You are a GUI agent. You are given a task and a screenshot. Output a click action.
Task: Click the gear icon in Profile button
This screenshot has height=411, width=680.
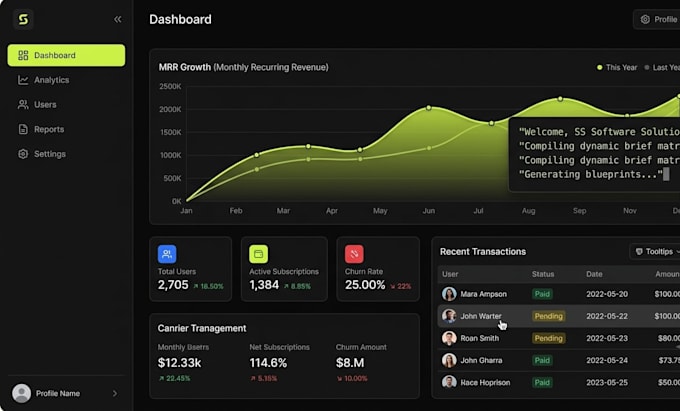click(x=645, y=20)
